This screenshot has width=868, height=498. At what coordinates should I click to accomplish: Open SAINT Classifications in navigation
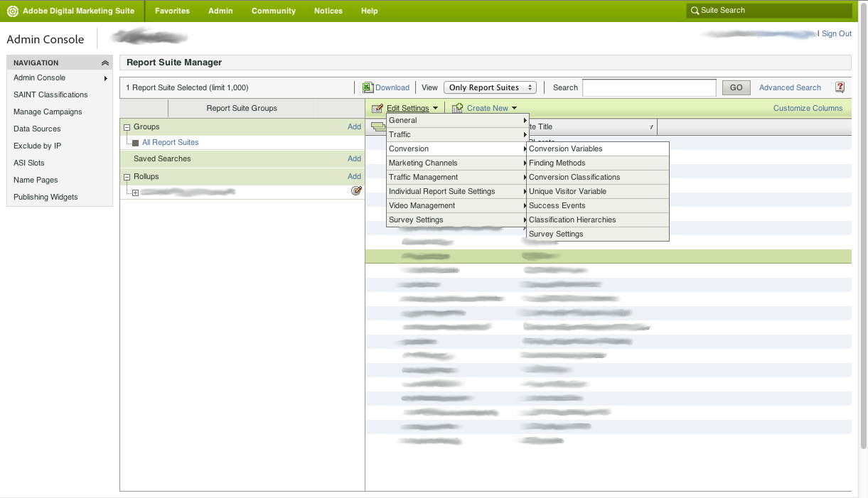pos(50,94)
